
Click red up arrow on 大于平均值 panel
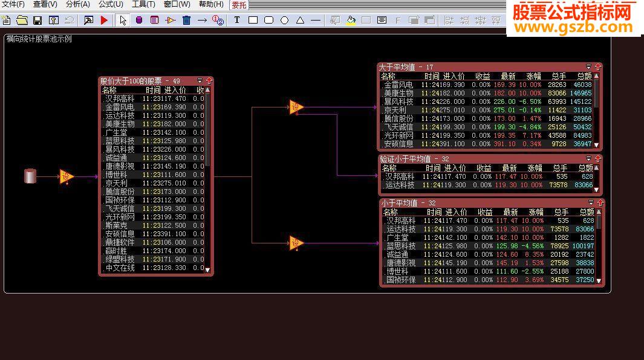[598, 66]
